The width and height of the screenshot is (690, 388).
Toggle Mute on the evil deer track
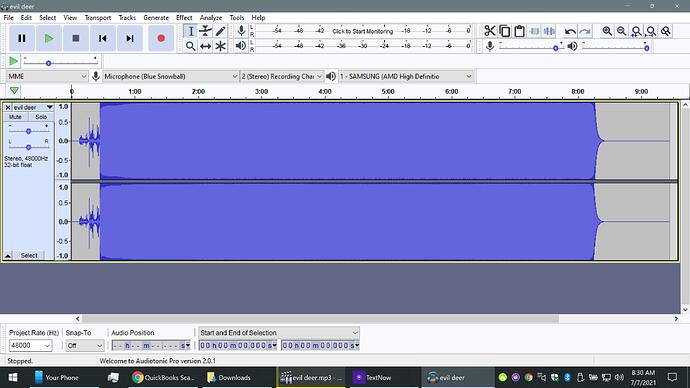click(x=15, y=117)
